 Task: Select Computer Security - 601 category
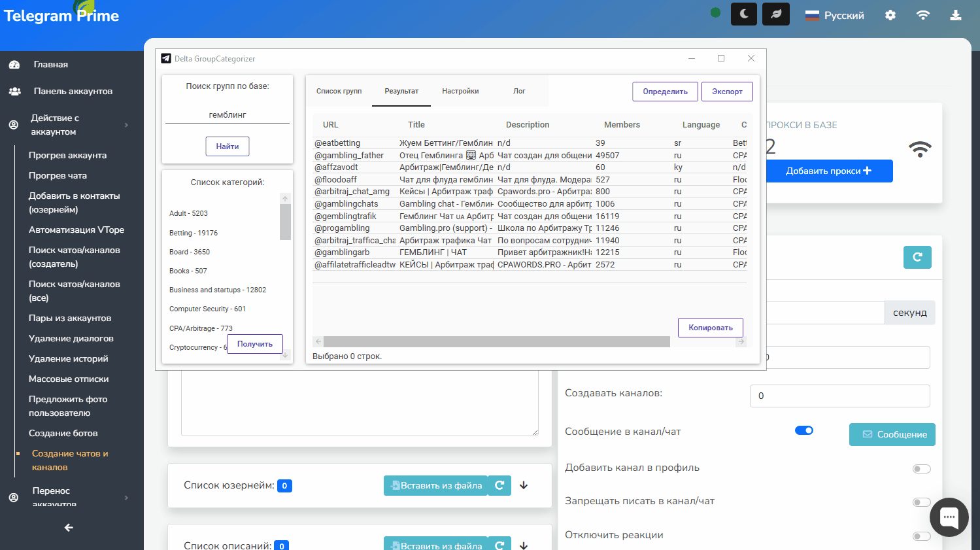coord(207,309)
